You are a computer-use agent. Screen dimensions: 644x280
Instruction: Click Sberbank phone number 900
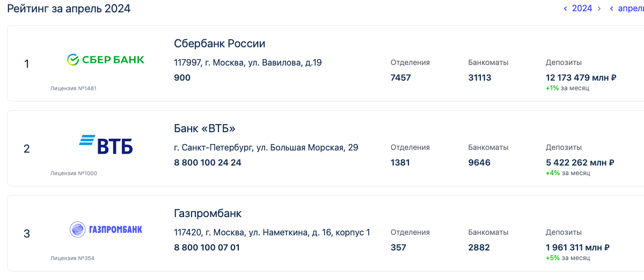[182, 77]
